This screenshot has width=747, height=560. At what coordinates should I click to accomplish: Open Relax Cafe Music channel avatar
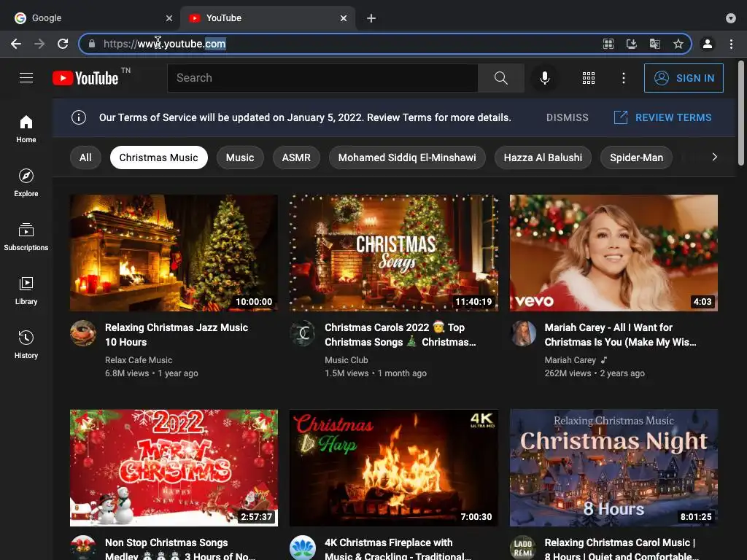click(x=83, y=332)
